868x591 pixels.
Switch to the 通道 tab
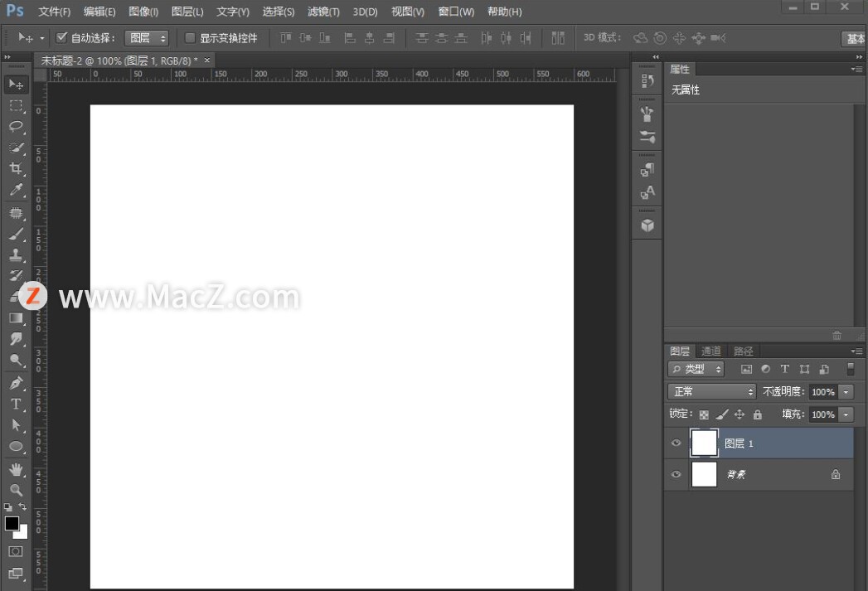(x=711, y=351)
